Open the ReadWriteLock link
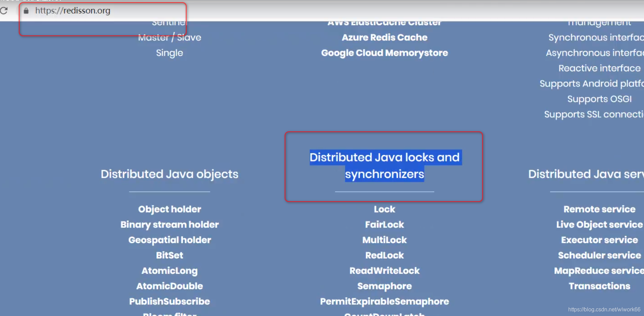Viewport: 644px width, 316px height. [384, 271]
